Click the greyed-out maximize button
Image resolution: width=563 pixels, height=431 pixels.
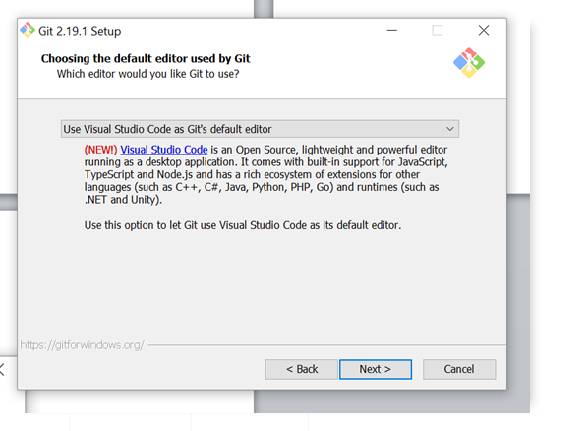[437, 31]
